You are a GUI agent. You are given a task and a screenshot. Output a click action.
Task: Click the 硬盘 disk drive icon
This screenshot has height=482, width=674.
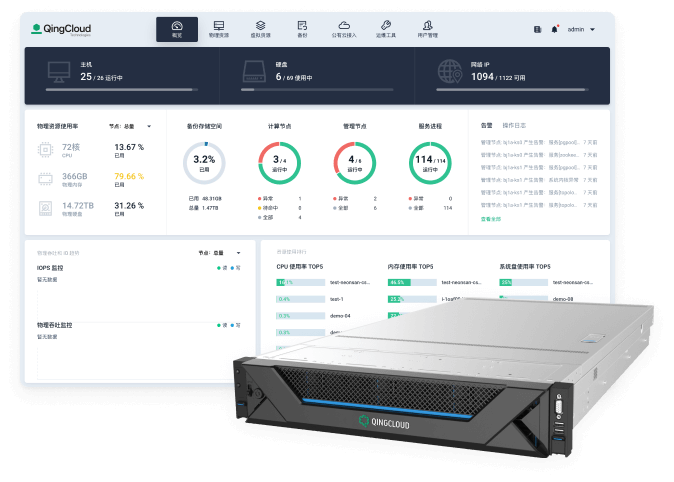(x=254, y=72)
